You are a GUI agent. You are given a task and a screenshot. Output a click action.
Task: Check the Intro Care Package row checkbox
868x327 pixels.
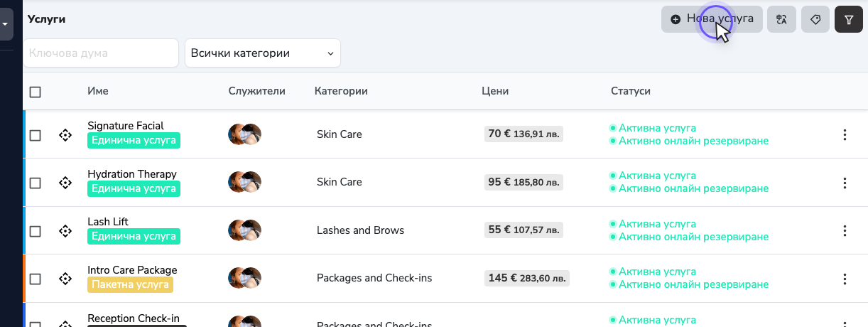[36, 279]
